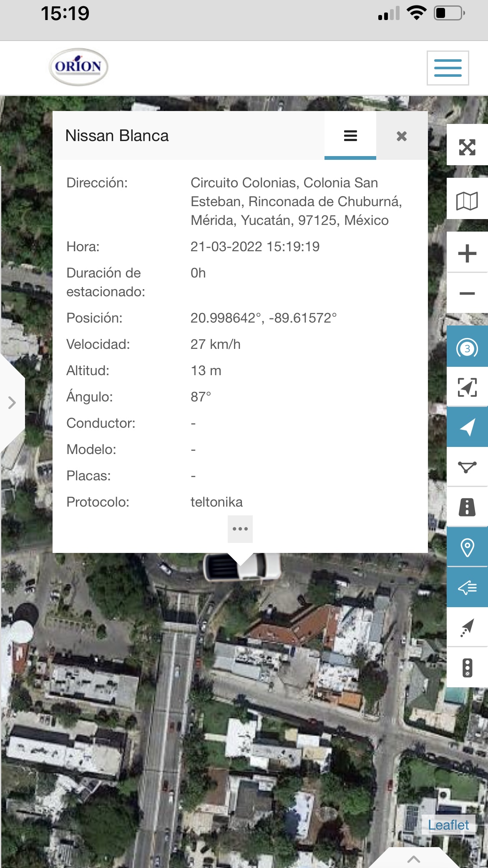Tap the Wi-Fi status icon

[x=417, y=13]
